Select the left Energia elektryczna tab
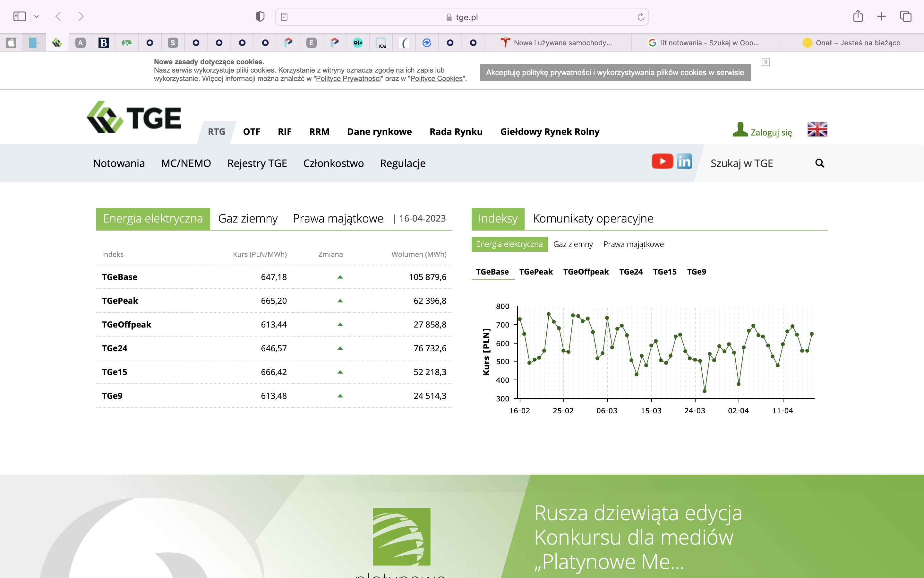This screenshot has width=924, height=578. pyautogui.click(x=153, y=219)
